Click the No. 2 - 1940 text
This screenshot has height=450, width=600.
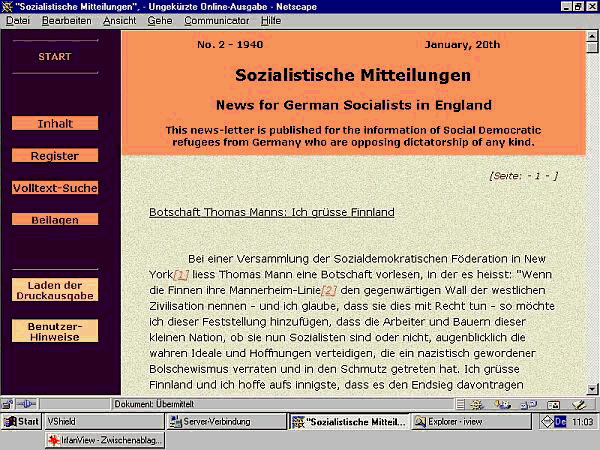[230, 44]
